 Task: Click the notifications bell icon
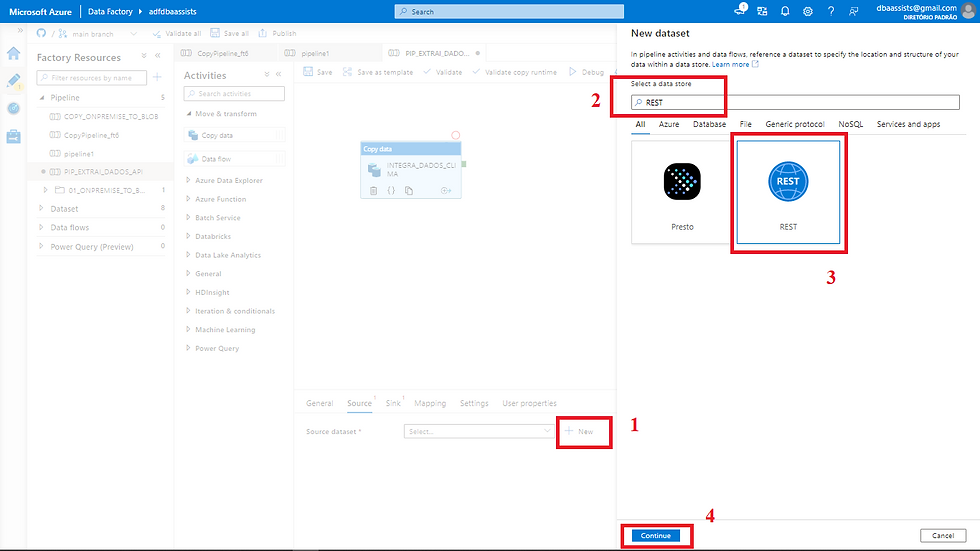pyautogui.click(x=785, y=11)
